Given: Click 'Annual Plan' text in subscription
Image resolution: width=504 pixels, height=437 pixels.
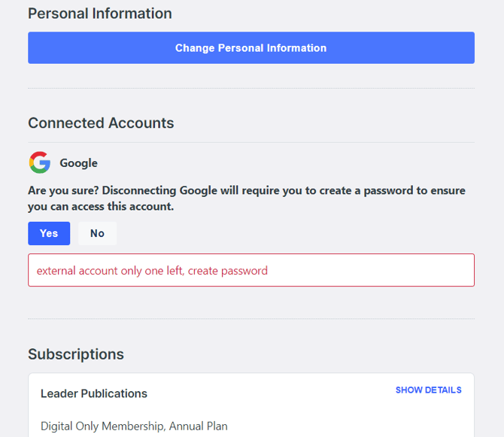Looking at the screenshot, I should tap(199, 426).
